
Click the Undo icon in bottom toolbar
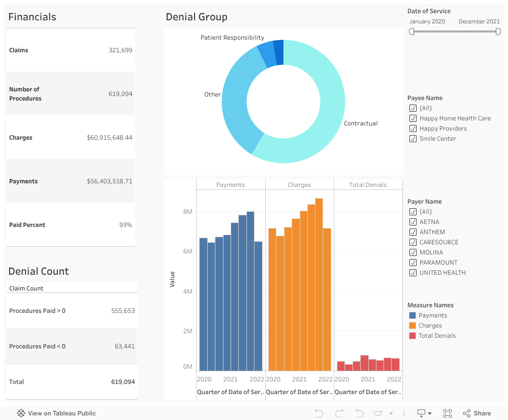point(319,413)
